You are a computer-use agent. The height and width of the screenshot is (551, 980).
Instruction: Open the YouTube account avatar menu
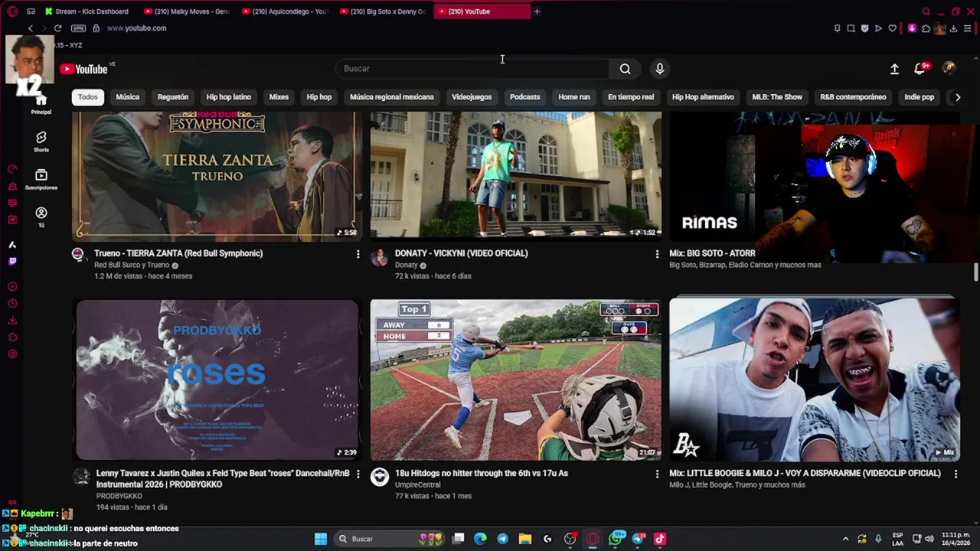click(x=949, y=68)
